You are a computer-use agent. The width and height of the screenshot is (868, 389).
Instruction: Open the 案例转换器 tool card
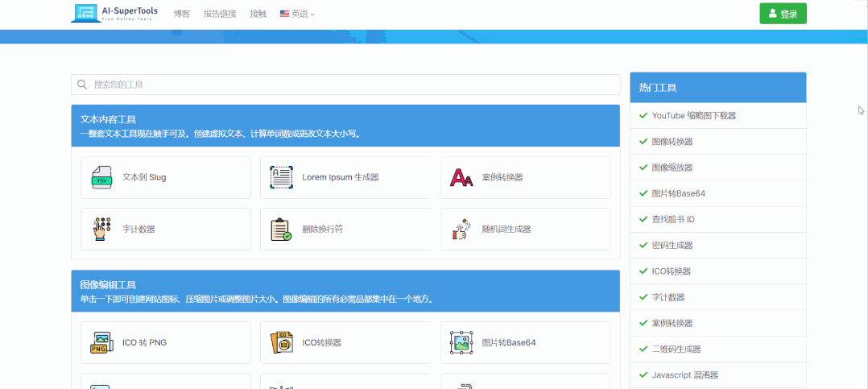[525, 178]
